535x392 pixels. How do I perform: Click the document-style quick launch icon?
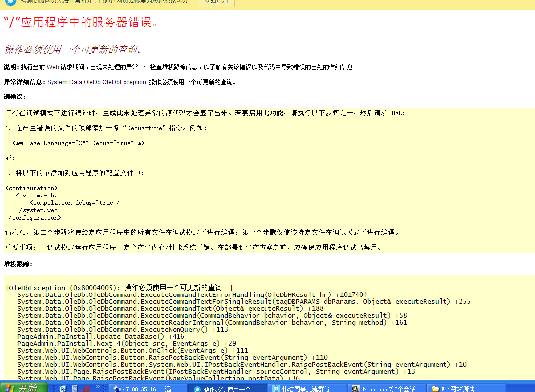point(75,388)
